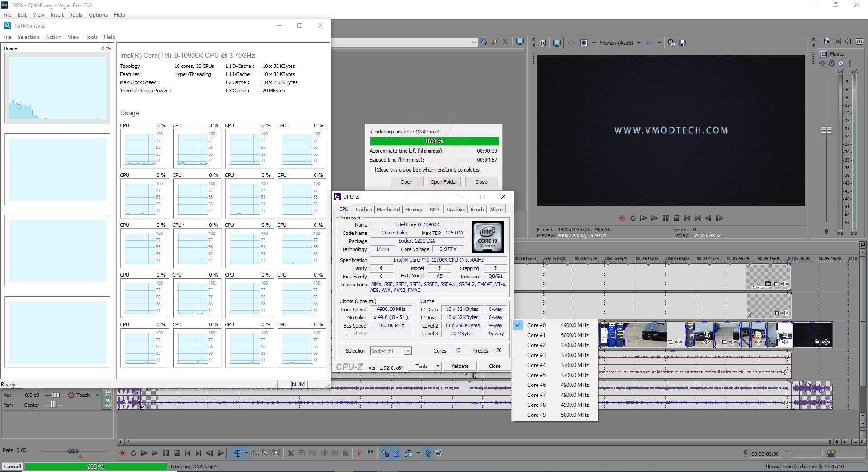Click the Open Folder button
868x472 pixels.
(x=443, y=182)
